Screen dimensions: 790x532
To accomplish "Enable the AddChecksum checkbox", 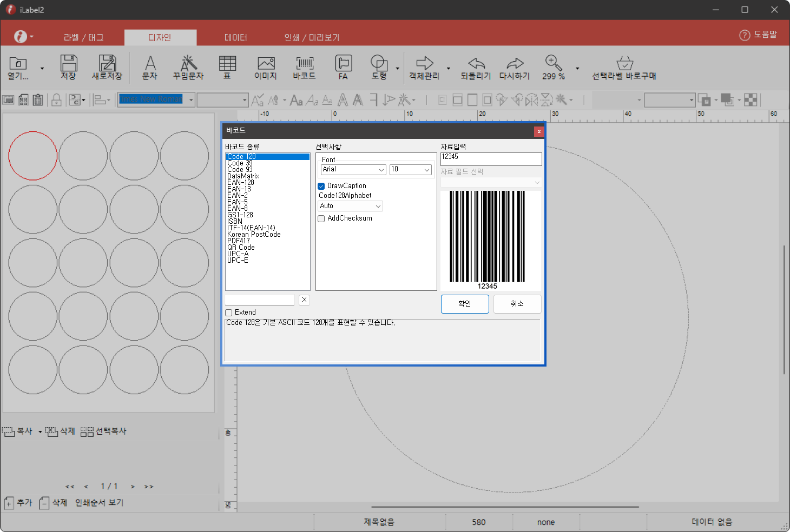I will pos(321,219).
